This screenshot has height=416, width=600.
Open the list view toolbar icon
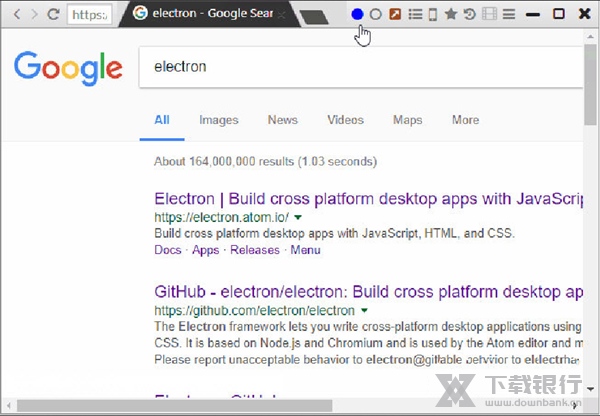pos(414,14)
